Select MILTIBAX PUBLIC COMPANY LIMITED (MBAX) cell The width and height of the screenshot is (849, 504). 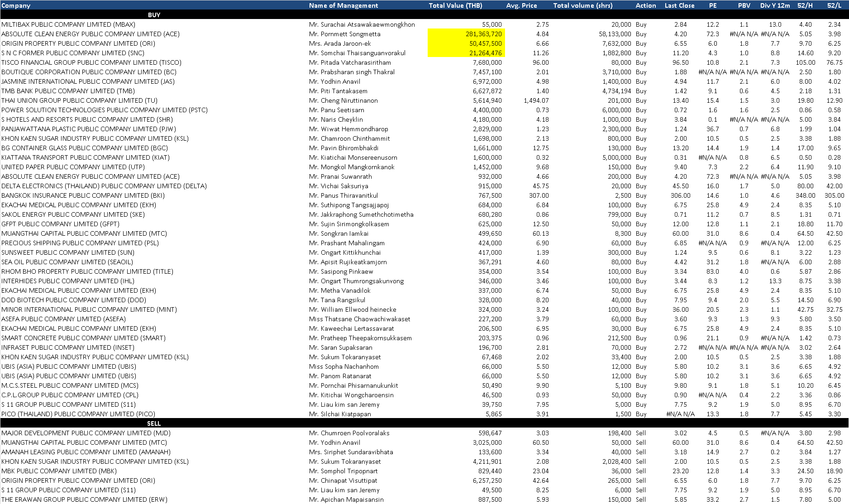point(68,24)
